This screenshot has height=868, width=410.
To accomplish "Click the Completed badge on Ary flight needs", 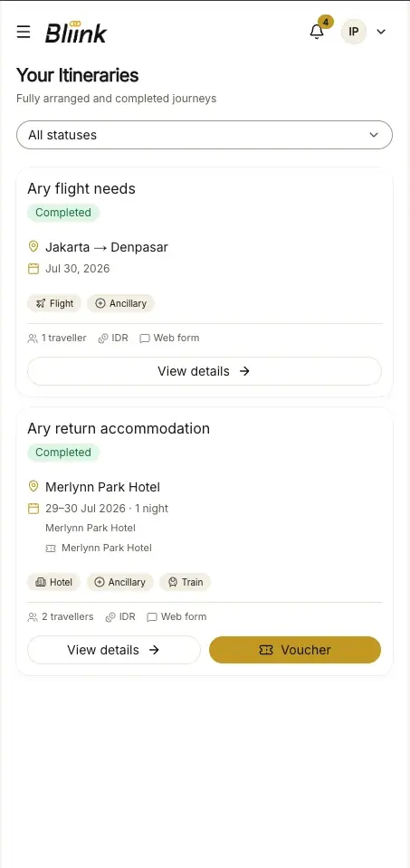I will click(63, 213).
